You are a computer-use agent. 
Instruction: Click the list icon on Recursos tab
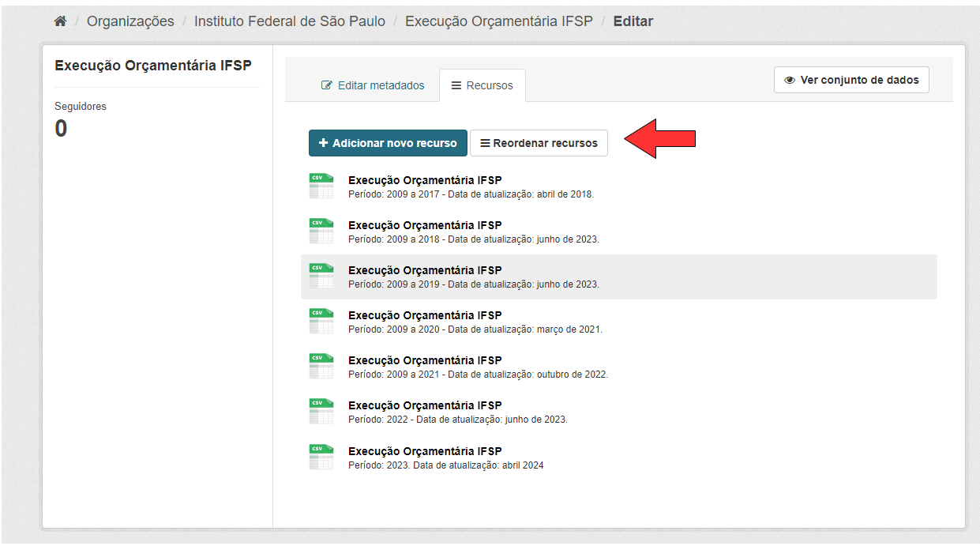click(456, 85)
